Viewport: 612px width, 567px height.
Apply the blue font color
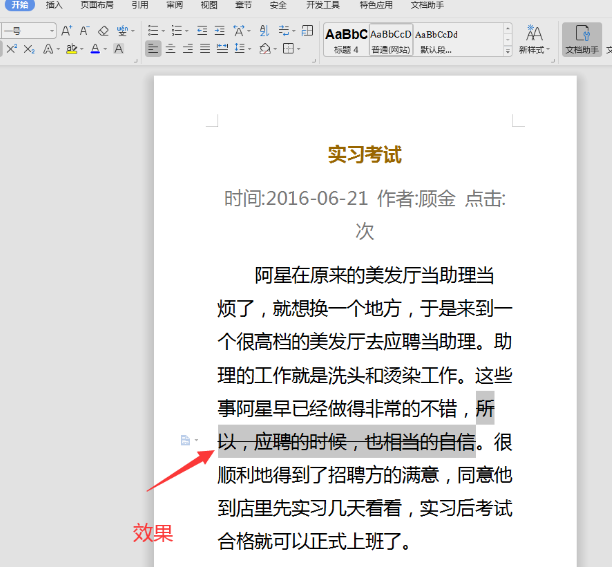[95, 49]
